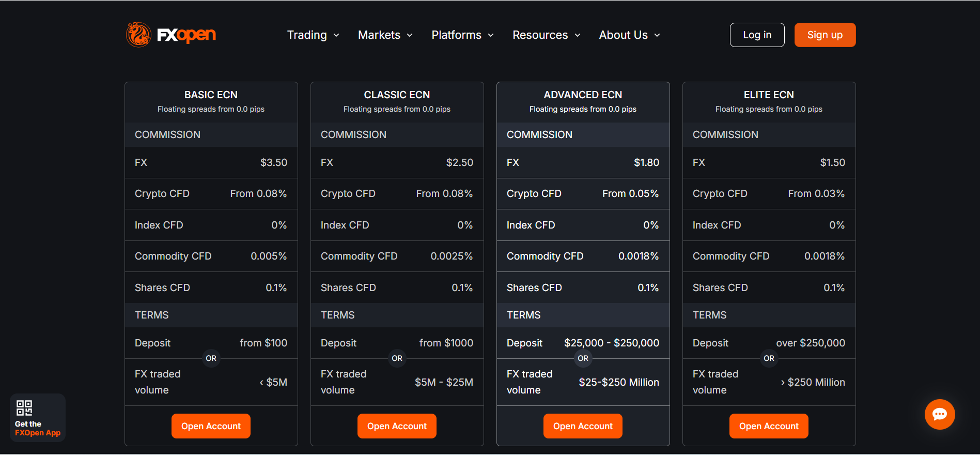
Task: Click the FXOpen tiger logo
Action: (x=138, y=35)
